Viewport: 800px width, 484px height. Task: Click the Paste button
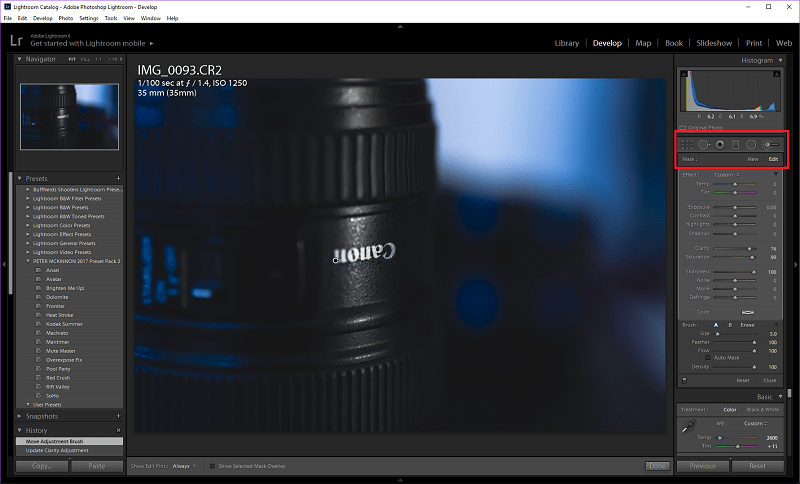[x=97, y=466]
